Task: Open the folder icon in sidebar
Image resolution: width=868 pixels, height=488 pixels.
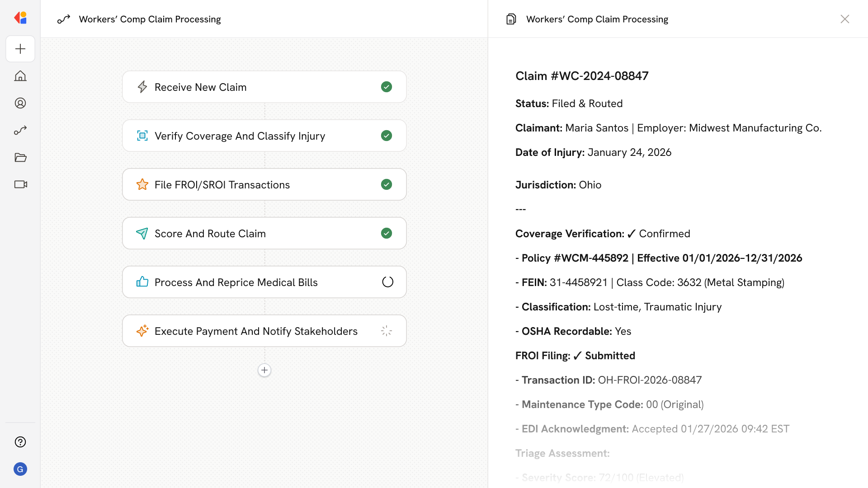Action: coord(20,157)
